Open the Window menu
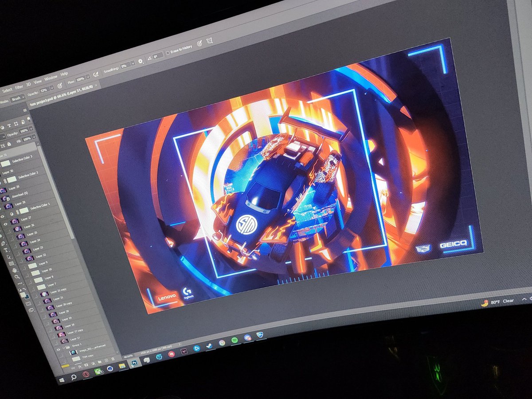This screenshot has height=399, width=532. point(51,78)
